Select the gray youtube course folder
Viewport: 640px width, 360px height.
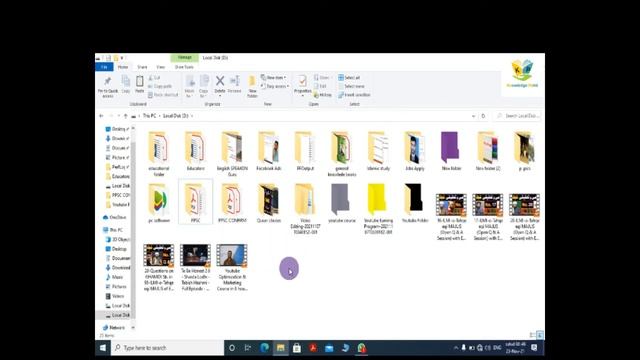[342, 203]
